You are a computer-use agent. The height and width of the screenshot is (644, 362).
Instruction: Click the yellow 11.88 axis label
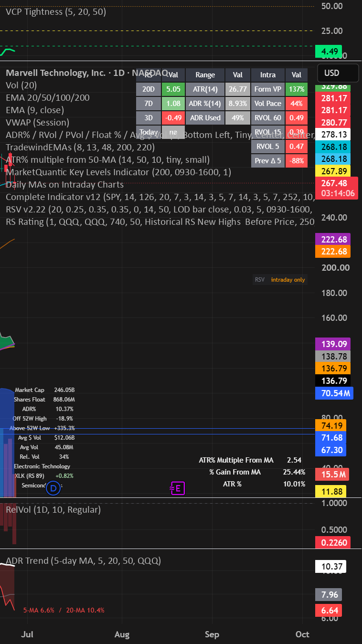[331, 491]
